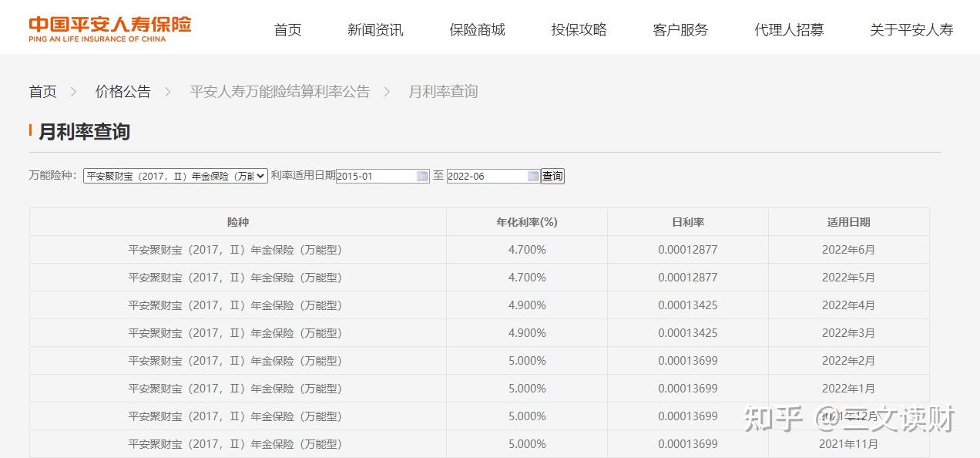Select the 2022年1月 date cell
980x458 pixels.
(x=849, y=389)
